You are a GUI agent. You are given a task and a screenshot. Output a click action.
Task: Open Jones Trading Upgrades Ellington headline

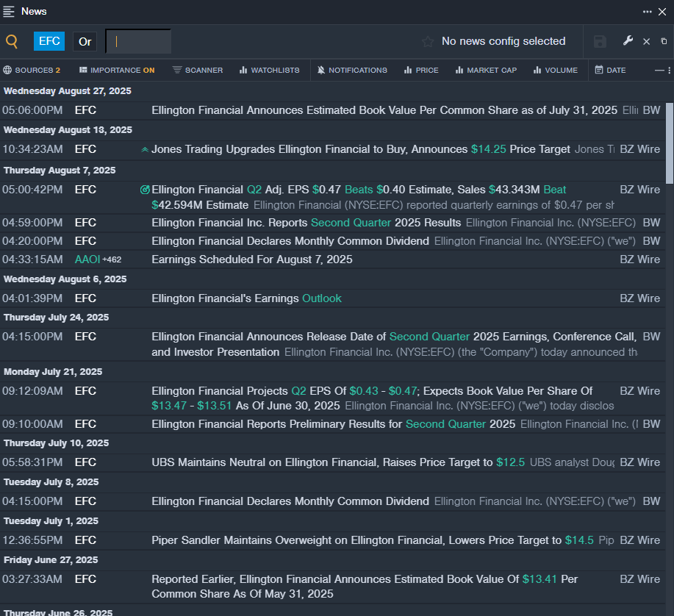pos(361,149)
